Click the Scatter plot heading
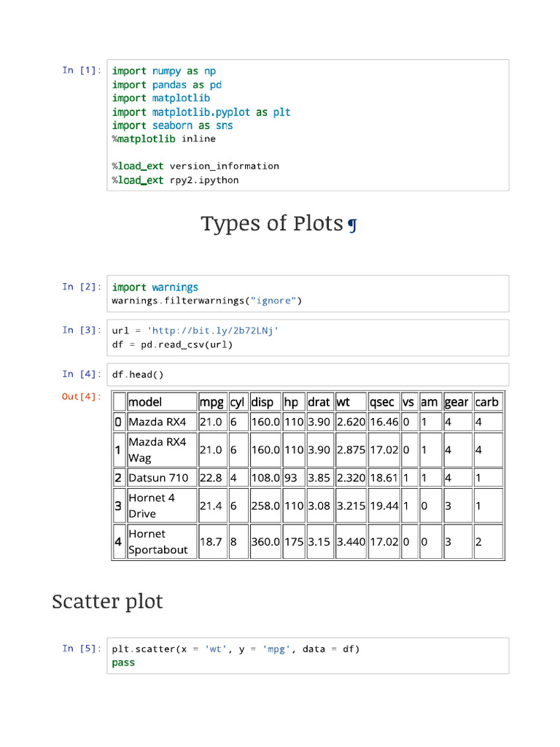Viewport: 560px width, 747px height. coord(107,602)
